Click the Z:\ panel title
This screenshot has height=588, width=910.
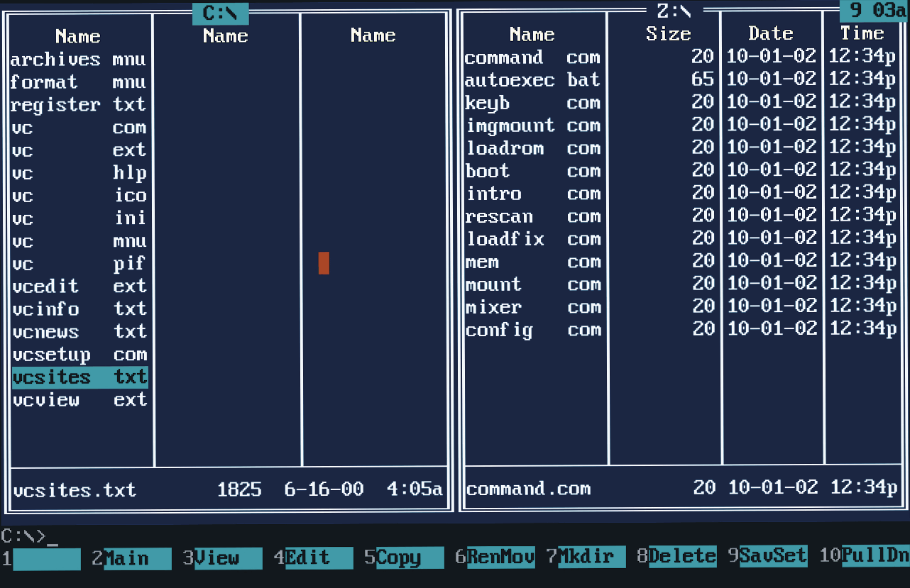point(674,11)
